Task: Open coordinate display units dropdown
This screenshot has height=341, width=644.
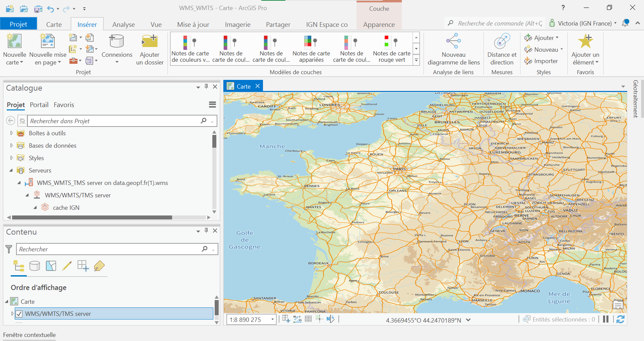Action: coord(468,320)
